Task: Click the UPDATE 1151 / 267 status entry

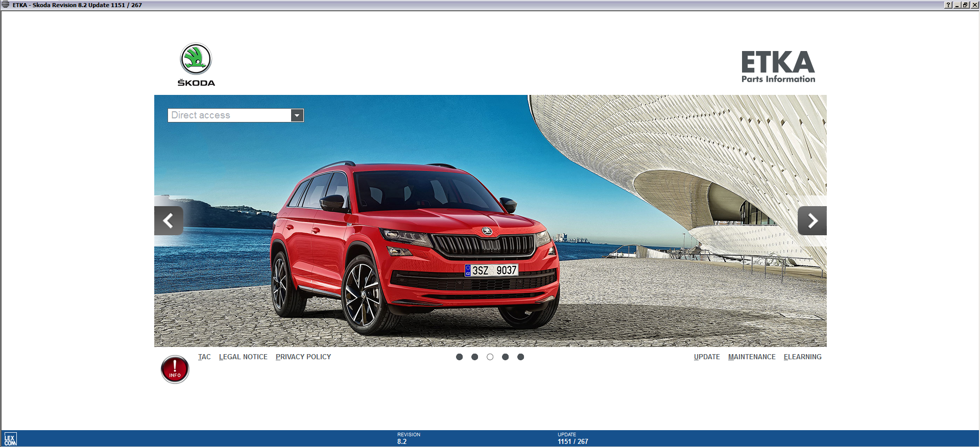Action: (573, 438)
